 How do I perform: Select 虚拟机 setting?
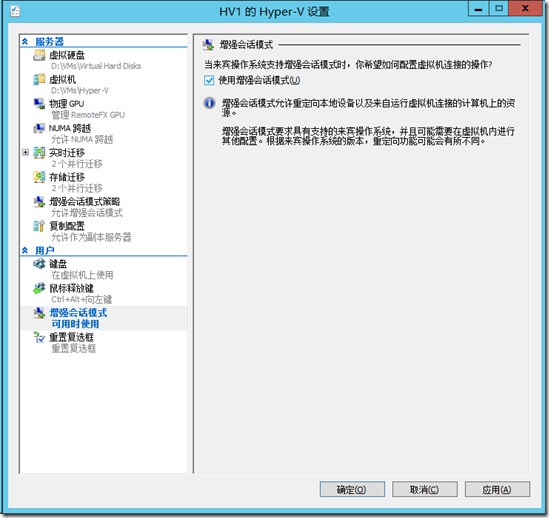tap(62, 80)
